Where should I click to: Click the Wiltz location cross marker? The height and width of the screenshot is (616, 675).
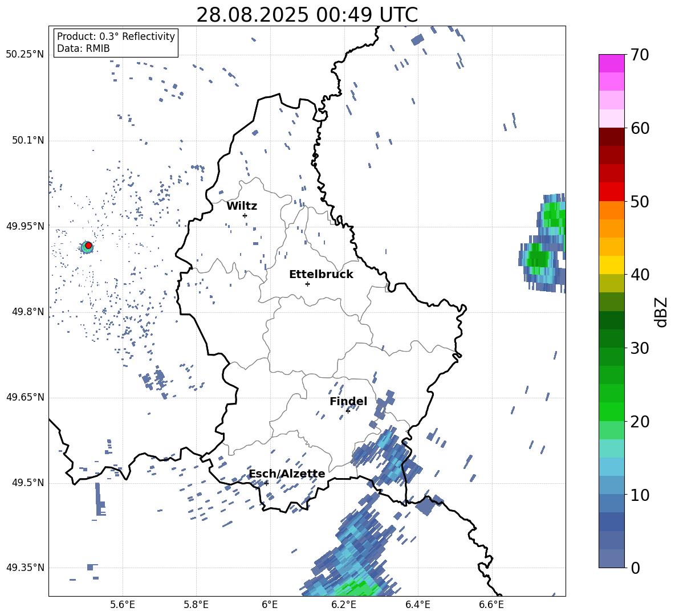click(x=245, y=215)
